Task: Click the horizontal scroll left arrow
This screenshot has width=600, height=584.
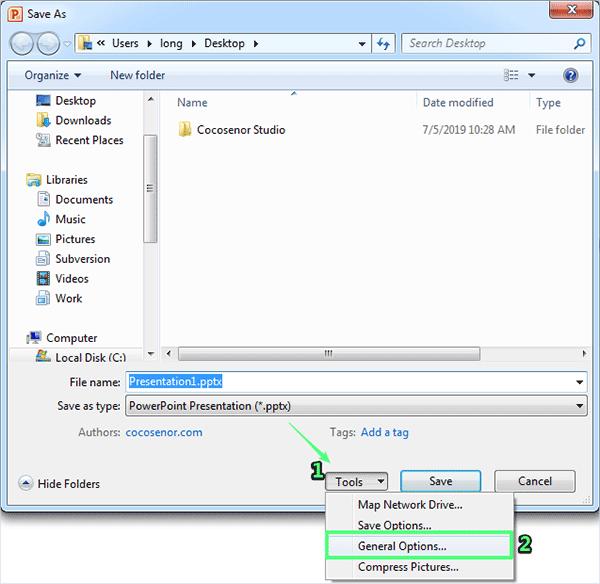Action: 169,353
